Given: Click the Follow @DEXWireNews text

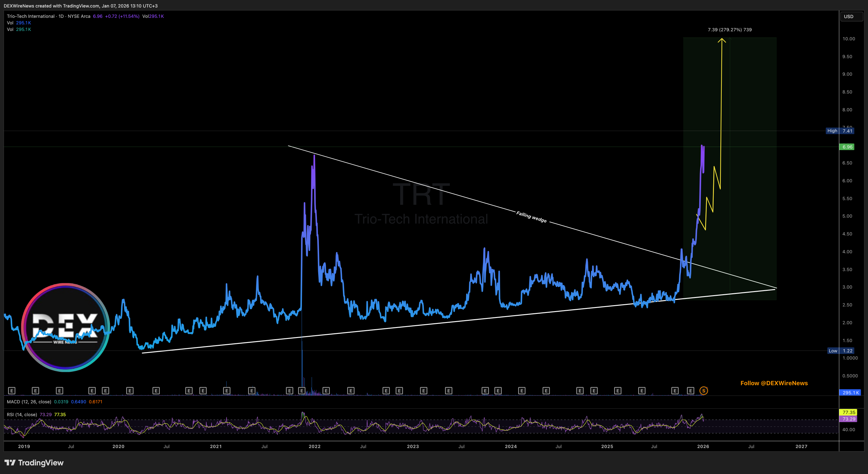Looking at the screenshot, I should click(774, 383).
